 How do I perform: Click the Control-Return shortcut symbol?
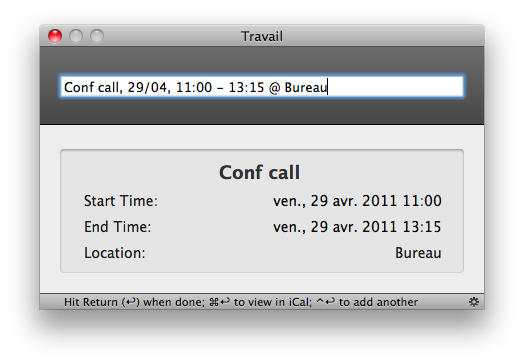pyautogui.click(x=325, y=302)
